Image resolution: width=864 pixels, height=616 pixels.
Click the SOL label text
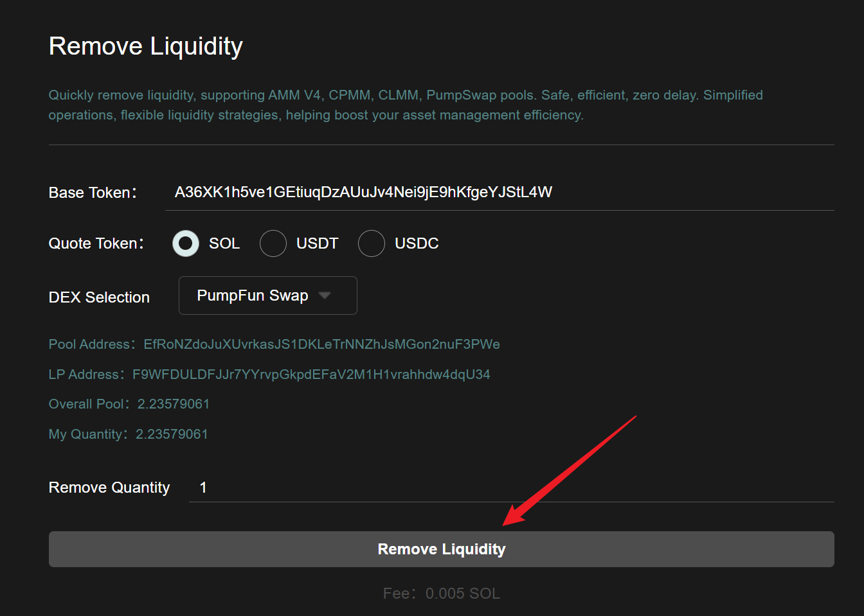point(224,243)
